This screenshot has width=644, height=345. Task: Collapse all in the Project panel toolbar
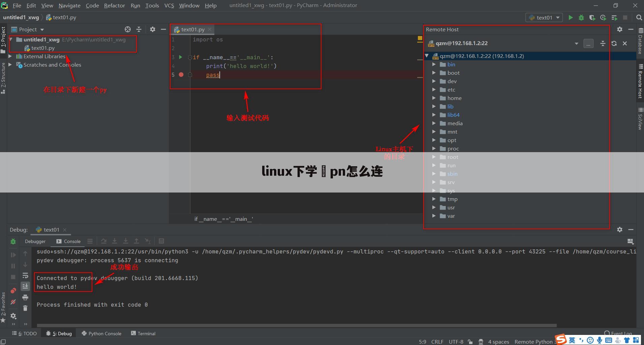click(139, 29)
